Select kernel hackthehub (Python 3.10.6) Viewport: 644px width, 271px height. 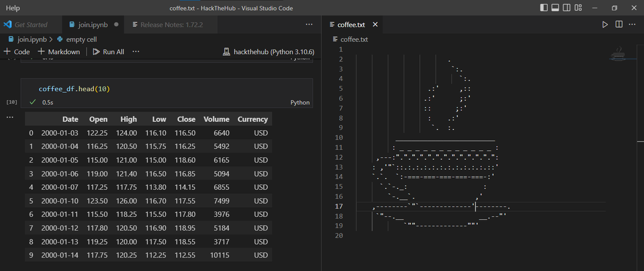coord(268,52)
